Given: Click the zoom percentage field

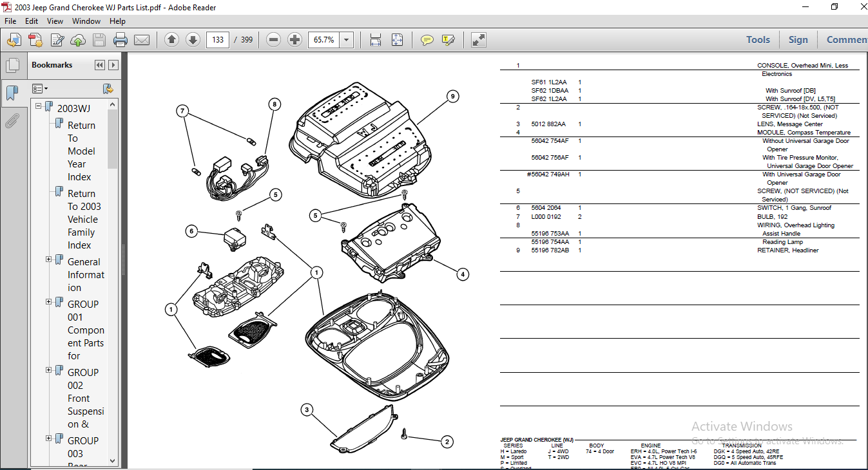Looking at the screenshot, I should point(324,40).
